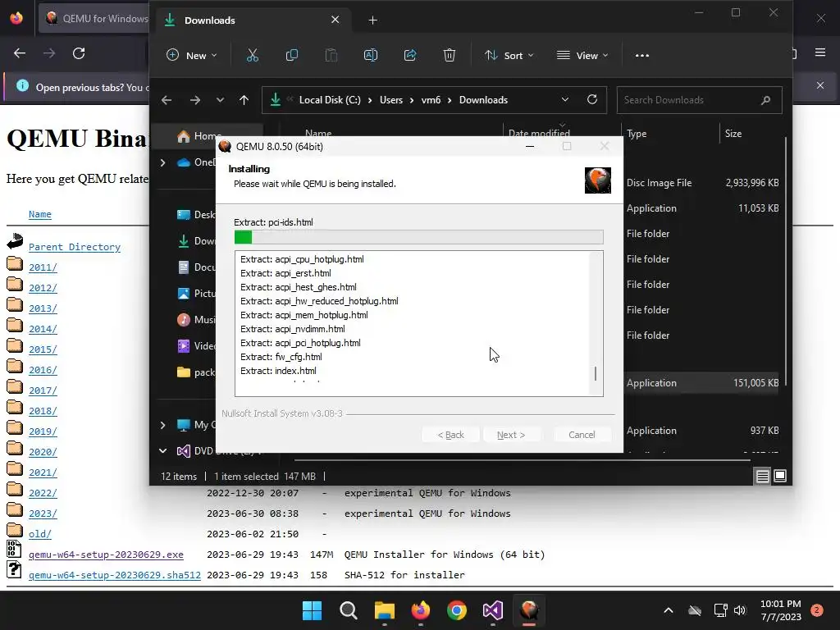Expand the OneDrive tree item
The image size is (840, 630).
[x=163, y=162]
